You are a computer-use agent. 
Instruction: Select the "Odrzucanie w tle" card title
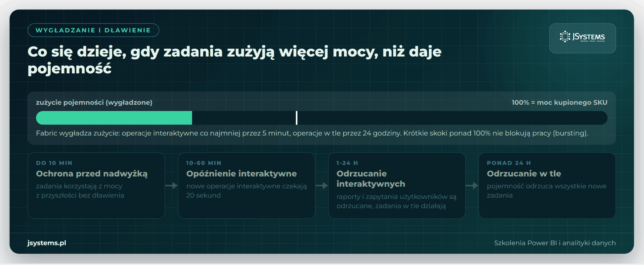[524, 174]
